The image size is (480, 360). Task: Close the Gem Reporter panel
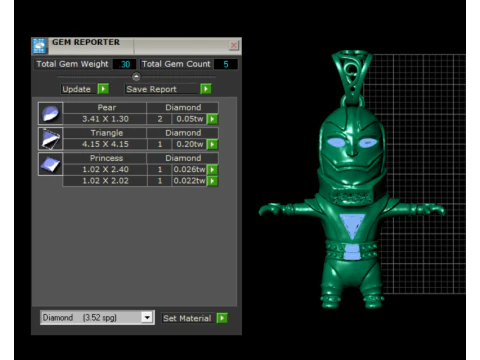pos(234,45)
